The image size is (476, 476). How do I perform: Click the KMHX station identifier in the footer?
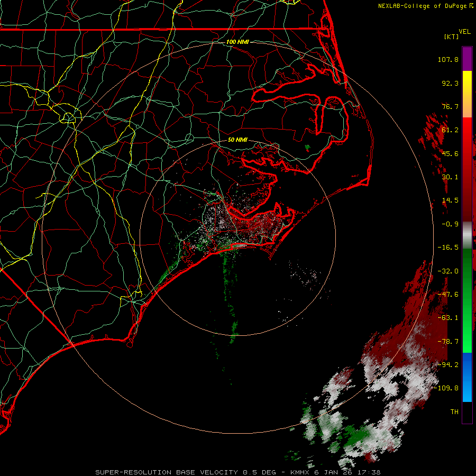pos(300,472)
